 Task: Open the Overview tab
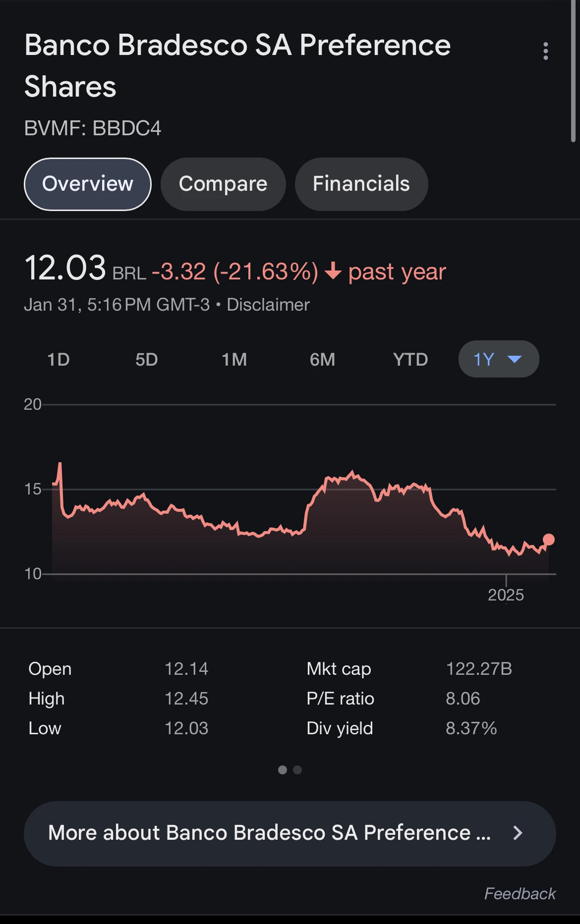point(88,184)
